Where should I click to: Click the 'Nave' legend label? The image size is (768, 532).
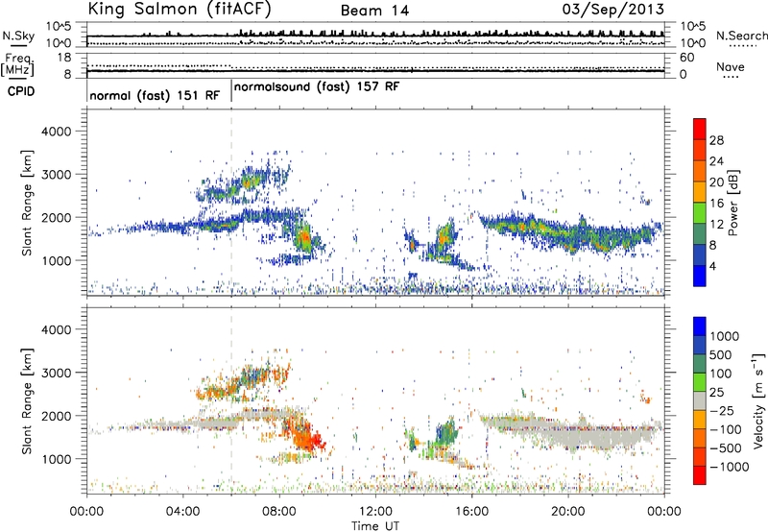pyautogui.click(x=731, y=67)
